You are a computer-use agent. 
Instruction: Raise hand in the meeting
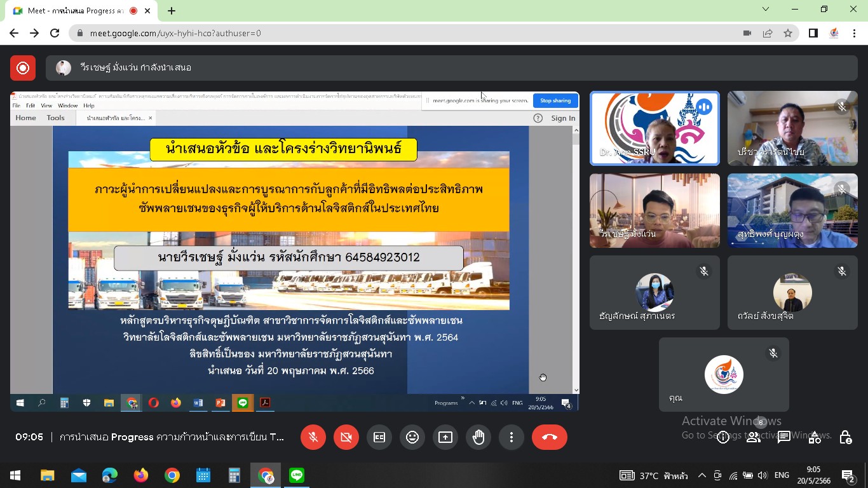point(478,437)
